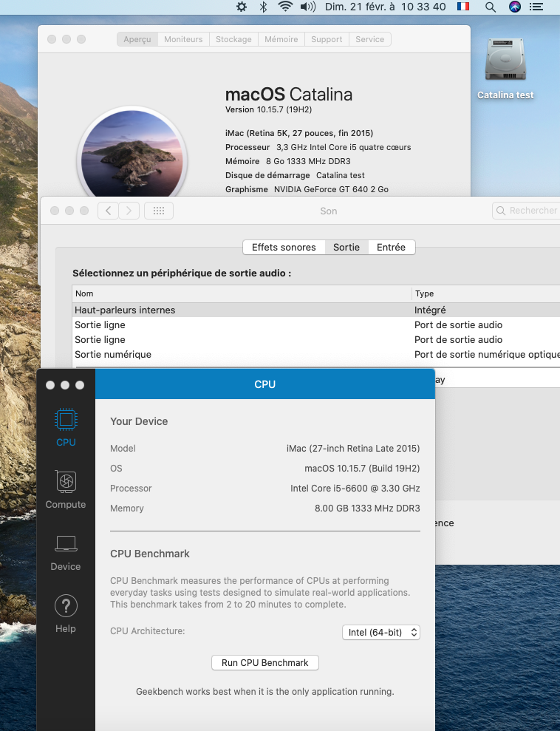
Task: Open Siri from the menu bar
Action: (515, 7)
